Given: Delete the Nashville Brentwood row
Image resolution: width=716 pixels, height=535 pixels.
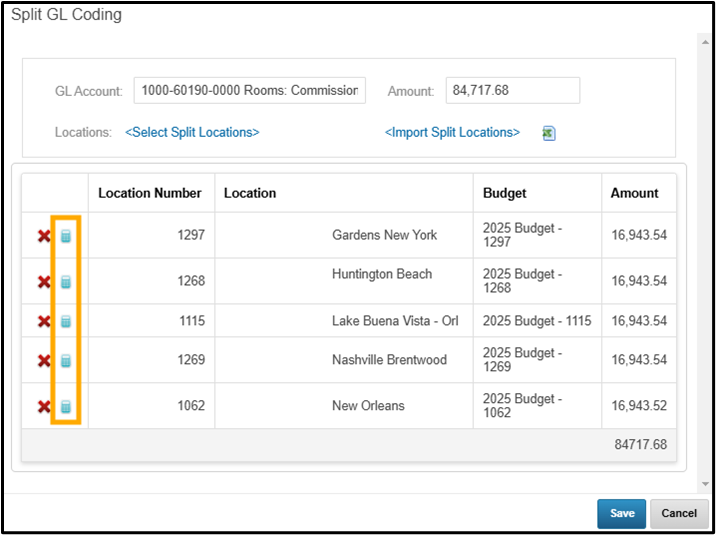Looking at the screenshot, I should pos(44,360).
